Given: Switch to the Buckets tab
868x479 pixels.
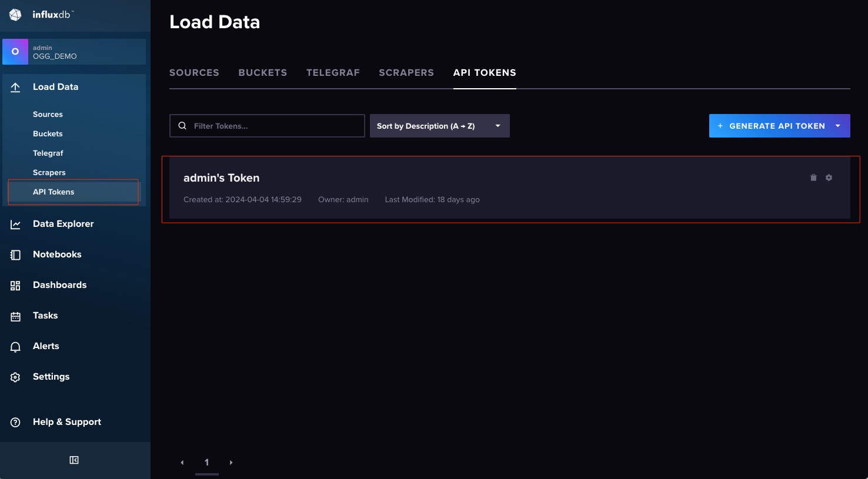Looking at the screenshot, I should click(262, 73).
